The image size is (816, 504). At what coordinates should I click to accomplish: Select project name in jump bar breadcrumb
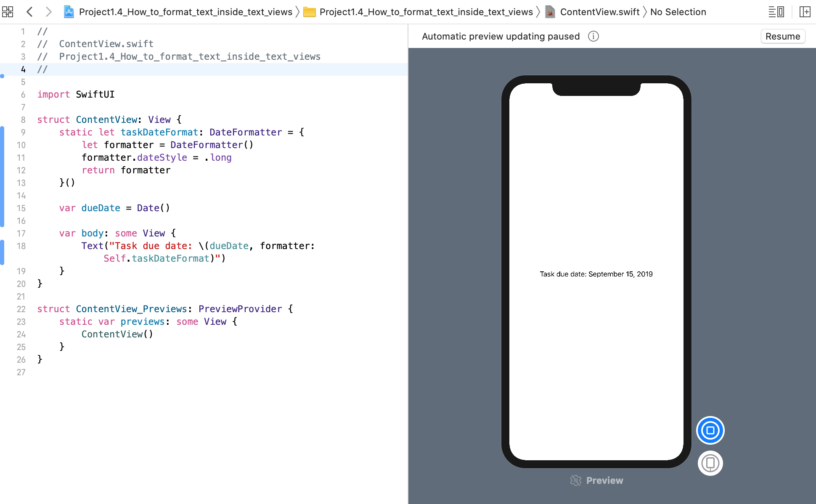(185, 12)
